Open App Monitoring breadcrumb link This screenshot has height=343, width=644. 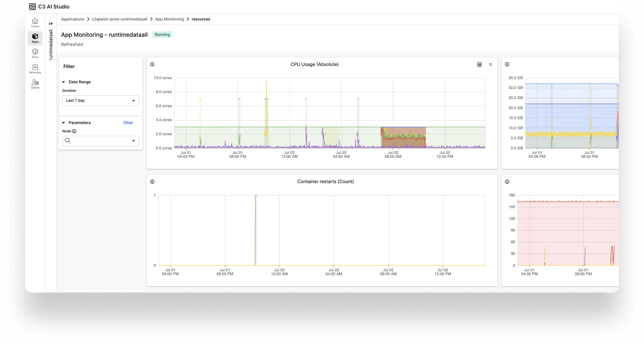(x=169, y=19)
